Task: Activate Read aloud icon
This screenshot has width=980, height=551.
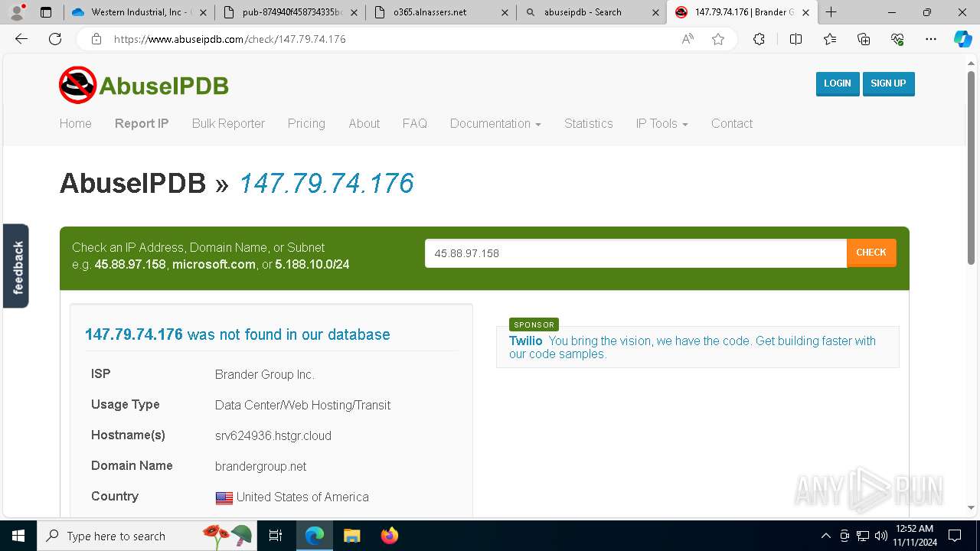Action: (688, 39)
